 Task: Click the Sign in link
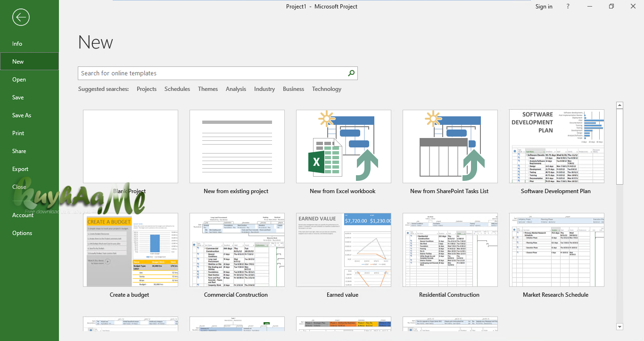tap(544, 7)
